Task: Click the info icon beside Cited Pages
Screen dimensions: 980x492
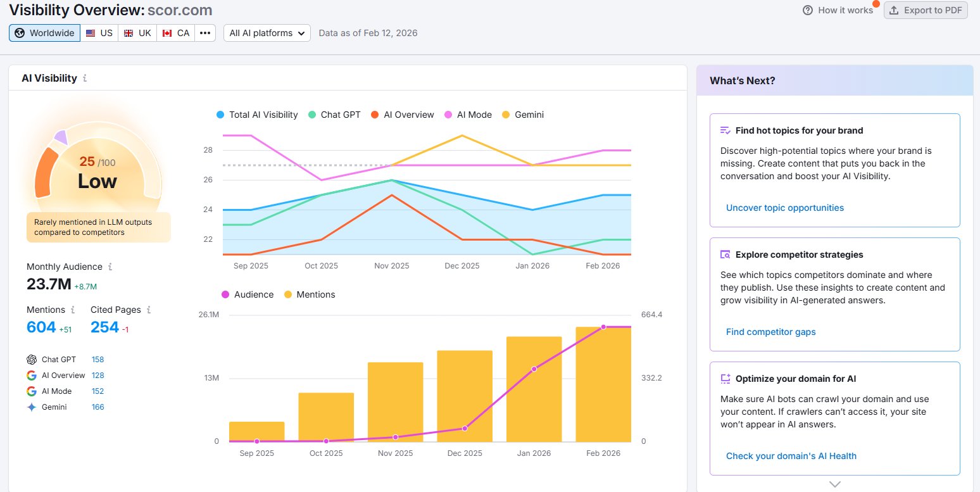Action: click(x=149, y=310)
